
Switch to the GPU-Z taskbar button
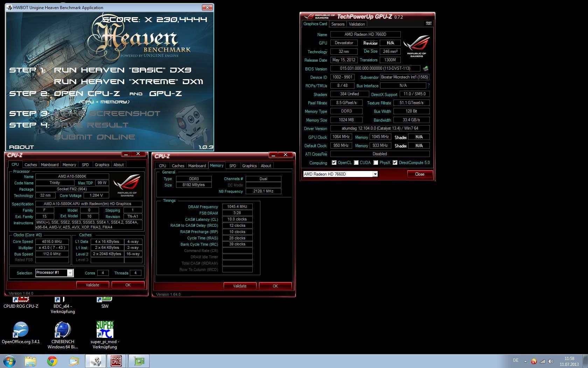click(x=139, y=361)
